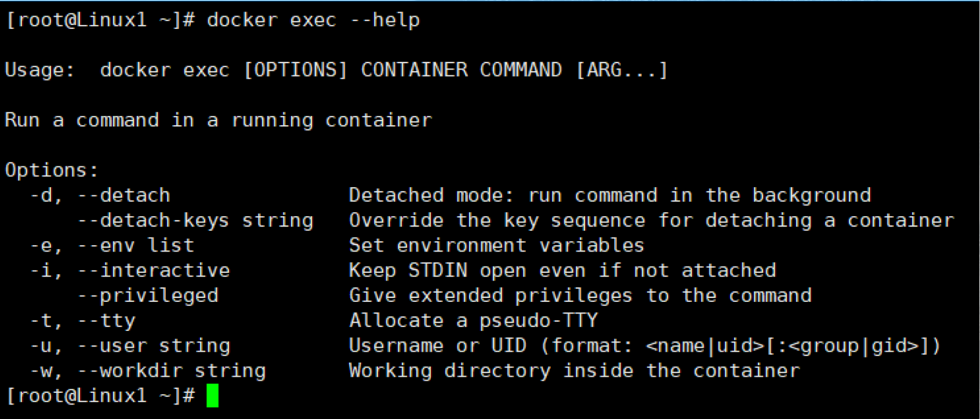The height and width of the screenshot is (419, 980).
Task: Click the "-u, --user string" option
Action: pos(130,346)
